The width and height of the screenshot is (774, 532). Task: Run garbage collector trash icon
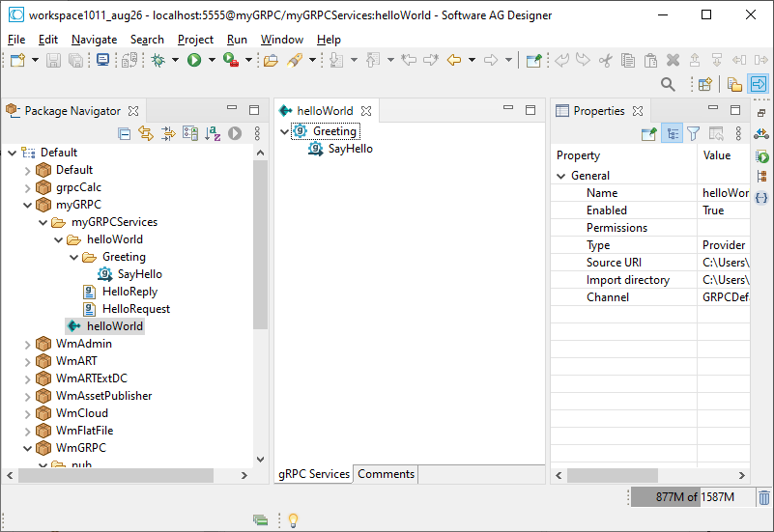tap(763, 497)
